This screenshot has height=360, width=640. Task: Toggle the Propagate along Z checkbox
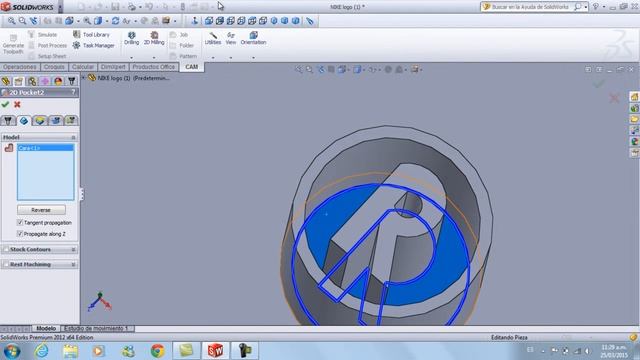[20, 234]
